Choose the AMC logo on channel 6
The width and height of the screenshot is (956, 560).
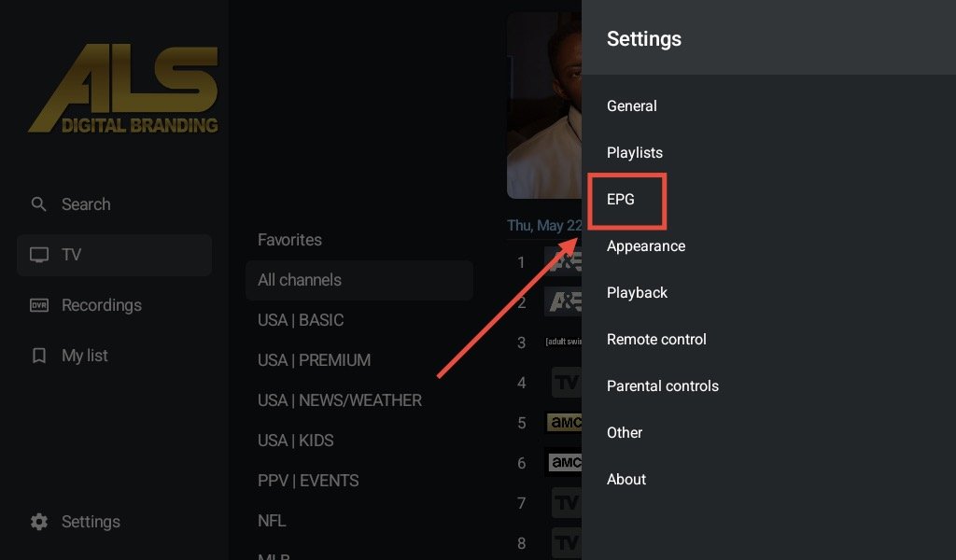tap(563, 463)
